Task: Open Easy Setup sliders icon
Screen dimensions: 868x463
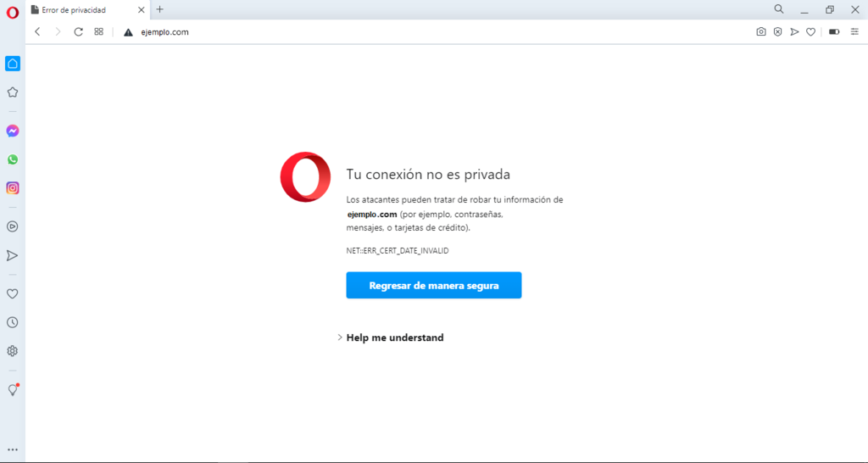Action: tap(854, 32)
